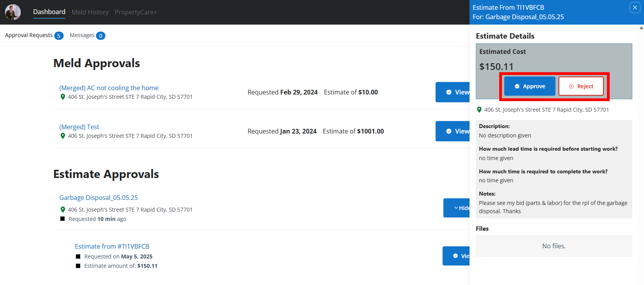This screenshot has height=285, width=644.
Task: Open the Estimate from #TI1VBFCB link
Action: pos(112,246)
